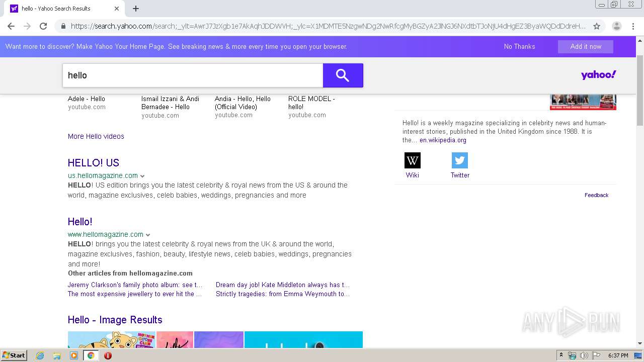Click the taskbar clock showing 6:37 PM
This screenshot has height=362, width=644.
coord(618,355)
